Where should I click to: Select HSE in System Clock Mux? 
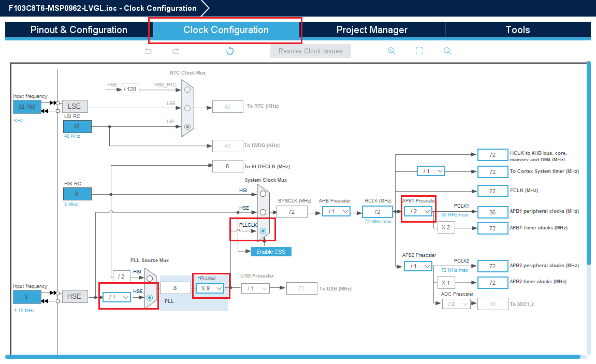click(263, 212)
